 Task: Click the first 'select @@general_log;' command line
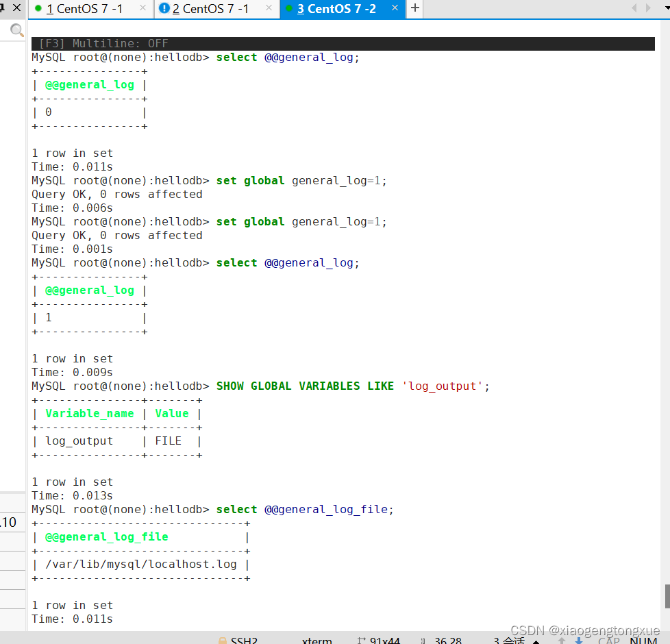click(x=196, y=58)
